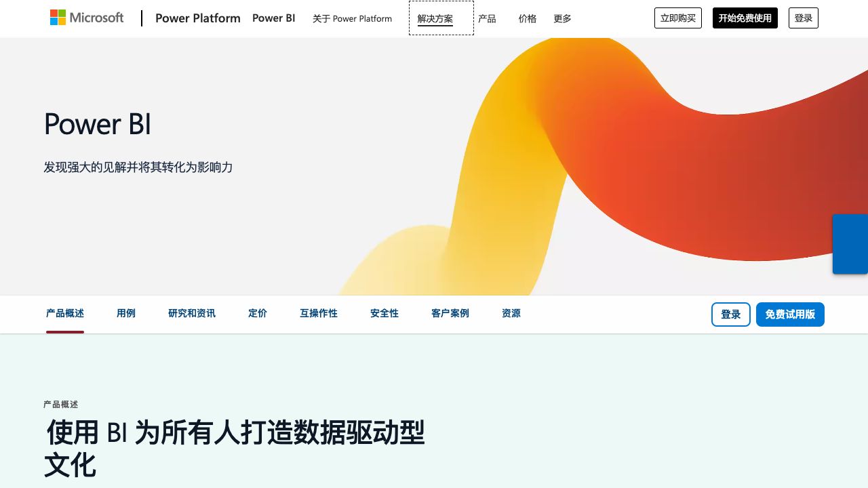The width and height of the screenshot is (868, 488).
Task: Open the 更多 menu in header
Action: (562, 18)
